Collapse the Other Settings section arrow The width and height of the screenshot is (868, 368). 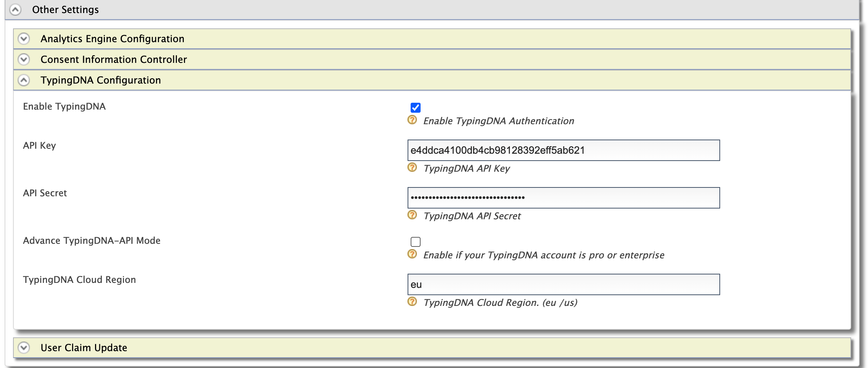15,10
